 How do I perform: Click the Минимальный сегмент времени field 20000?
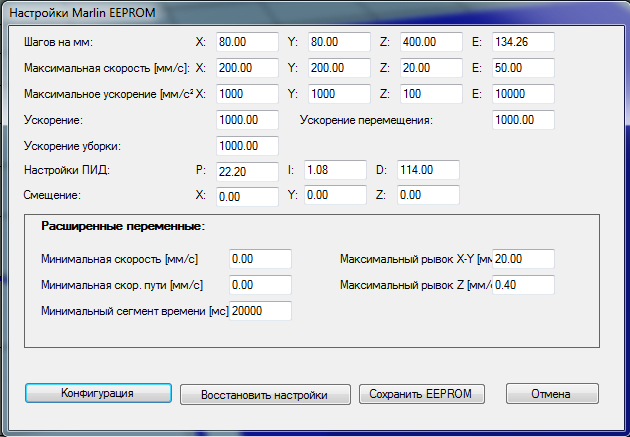click(260, 311)
